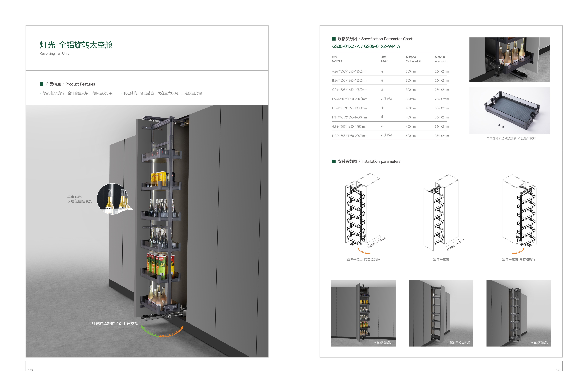Image resolution: width=588 pixels, height=383 pixels.
Task: Select row H:344*505*(1950-2200)mm in table
Action: [x=349, y=136]
